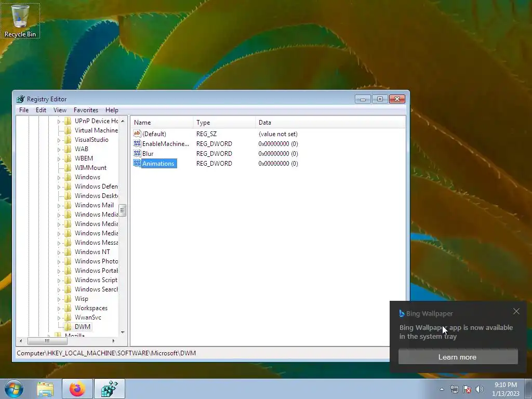The width and height of the screenshot is (532, 399).
Task: Open the Recycle Bin desktop icon
Action: pos(20,21)
